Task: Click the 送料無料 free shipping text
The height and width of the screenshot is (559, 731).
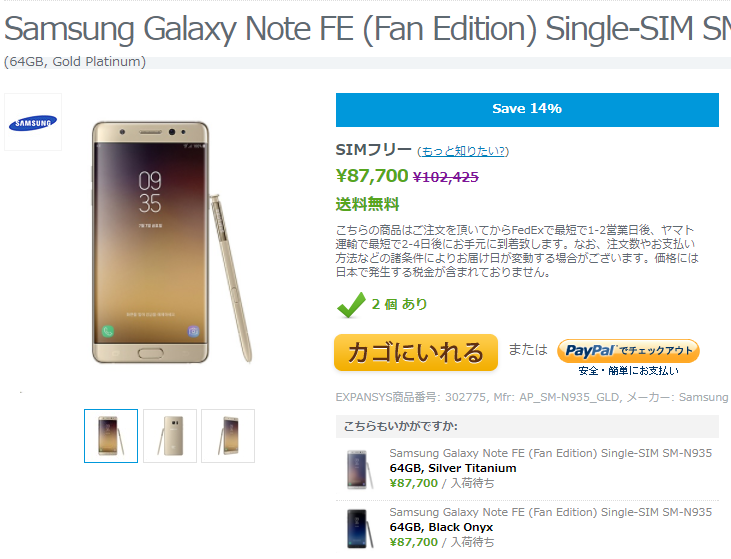Action: click(367, 204)
